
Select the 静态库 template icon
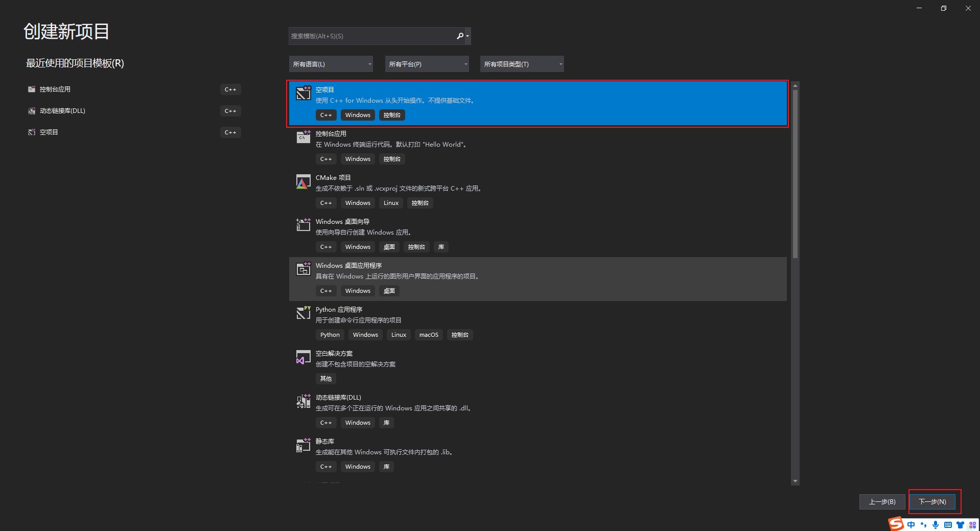[x=303, y=445]
